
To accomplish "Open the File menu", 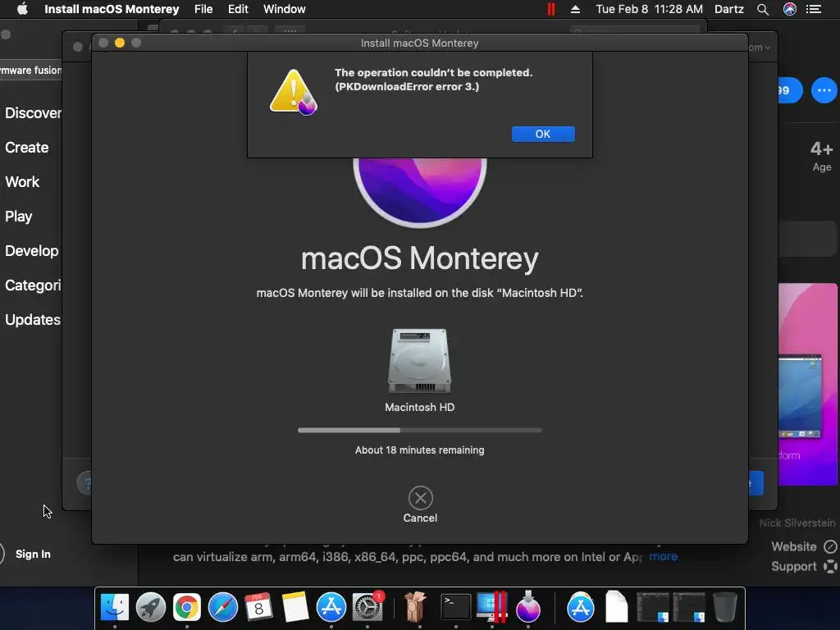I will tap(203, 9).
